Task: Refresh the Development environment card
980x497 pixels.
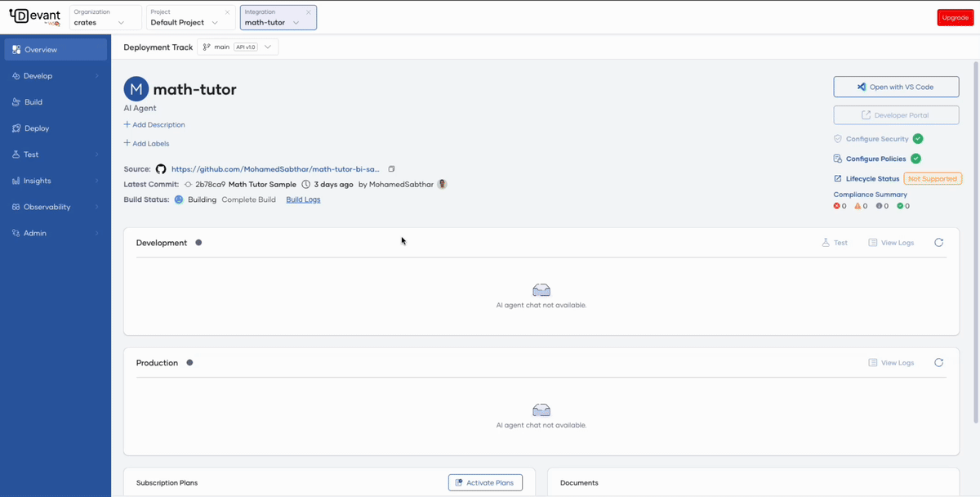Action: 939,243
